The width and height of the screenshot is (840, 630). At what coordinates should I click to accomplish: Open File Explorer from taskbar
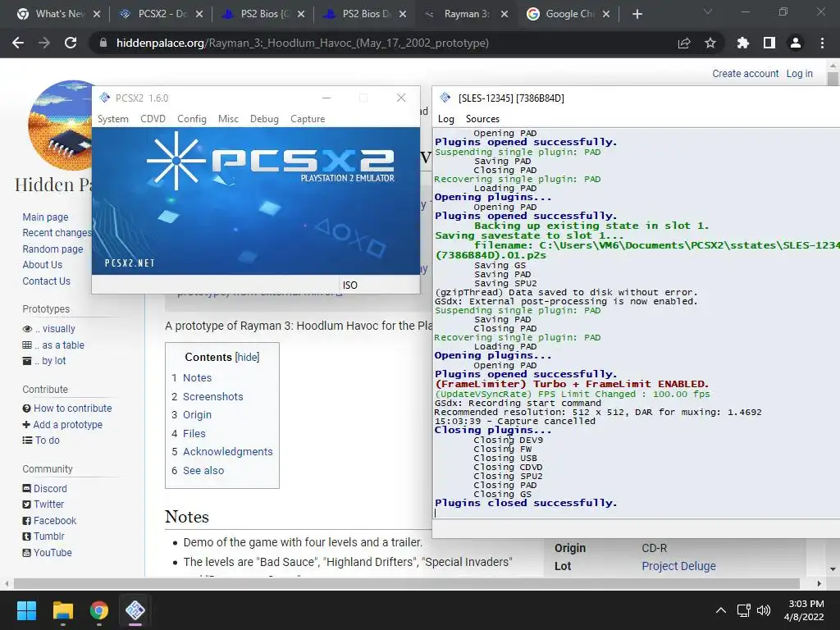(62, 610)
